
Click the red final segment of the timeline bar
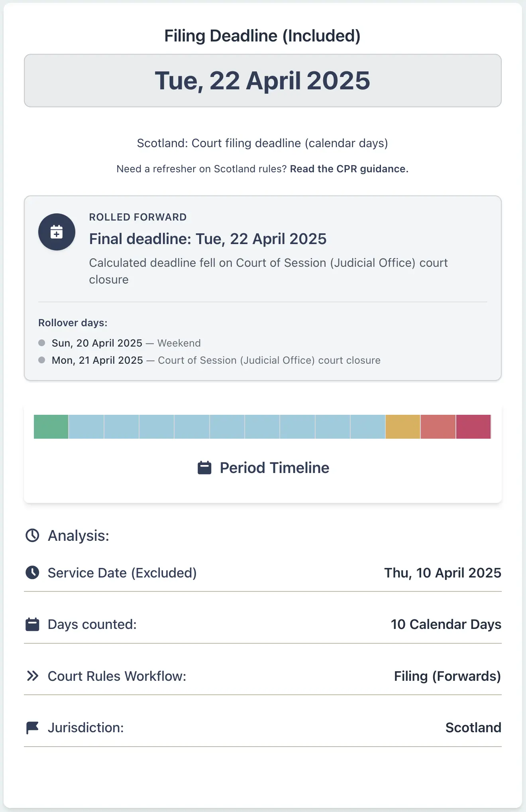[473, 427]
